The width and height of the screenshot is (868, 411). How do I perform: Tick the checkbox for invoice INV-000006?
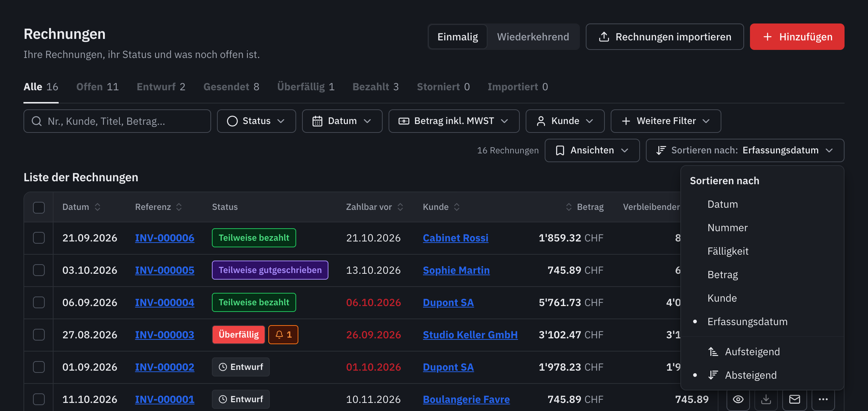coord(39,238)
